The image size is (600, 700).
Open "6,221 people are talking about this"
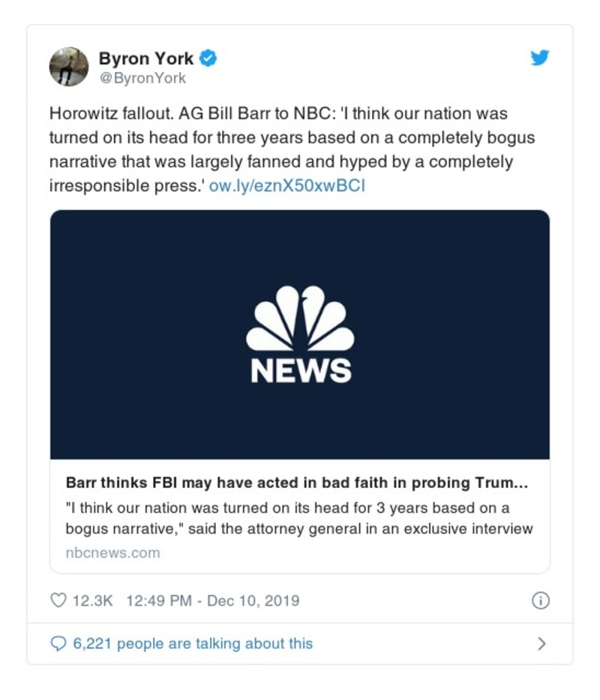[193, 643]
